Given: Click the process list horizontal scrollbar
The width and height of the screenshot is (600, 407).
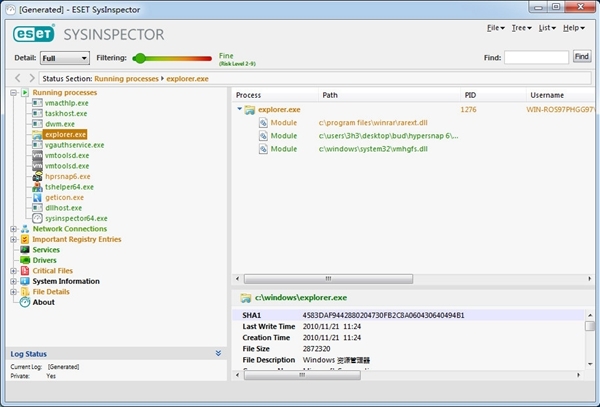Looking at the screenshot, I should click(328, 279).
